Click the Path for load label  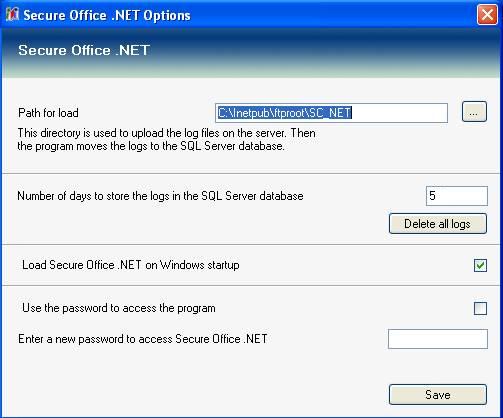tap(48, 113)
